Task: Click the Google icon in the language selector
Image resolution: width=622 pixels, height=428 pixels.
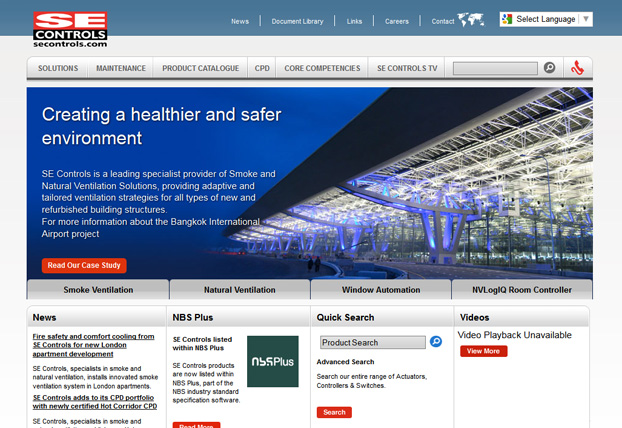Action: pyautogui.click(x=507, y=19)
